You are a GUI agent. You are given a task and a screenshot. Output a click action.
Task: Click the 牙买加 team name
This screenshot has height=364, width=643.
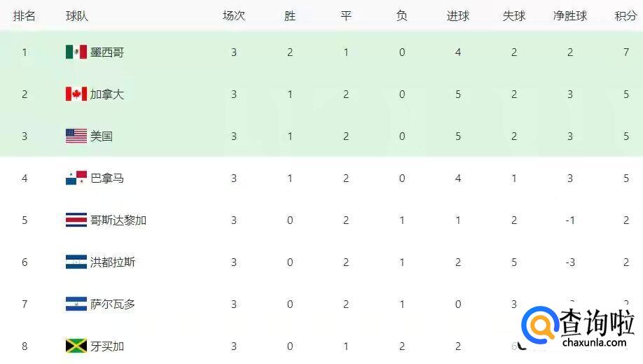107,346
